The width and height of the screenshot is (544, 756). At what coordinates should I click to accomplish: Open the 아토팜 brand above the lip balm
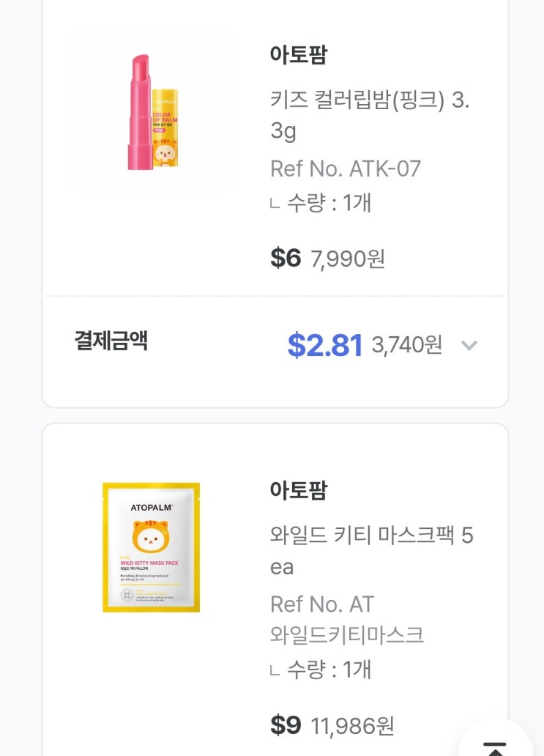coord(298,54)
